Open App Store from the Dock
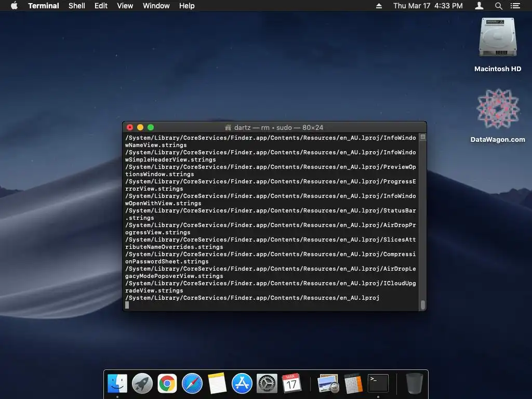Viewport: 532px width, 399px height. tap(242, 383)
